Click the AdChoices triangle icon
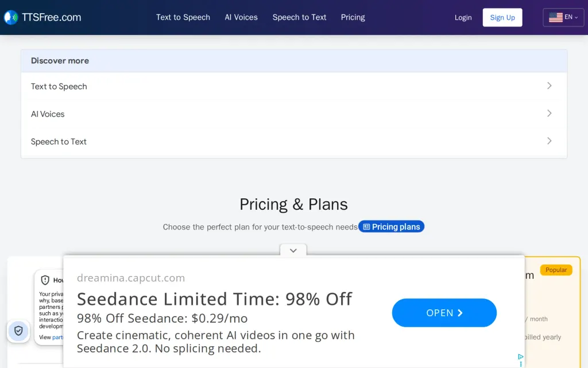This screenshot has height=368, width=588. pos(520,356)
